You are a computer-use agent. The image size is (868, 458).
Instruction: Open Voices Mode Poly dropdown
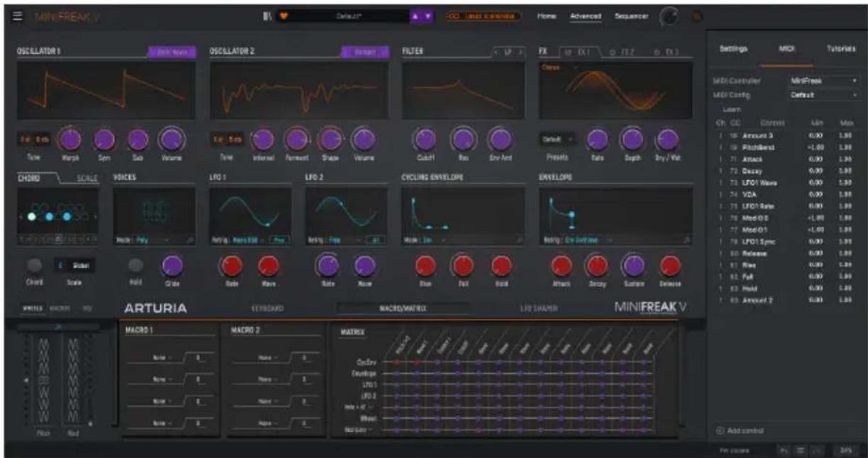152,240
